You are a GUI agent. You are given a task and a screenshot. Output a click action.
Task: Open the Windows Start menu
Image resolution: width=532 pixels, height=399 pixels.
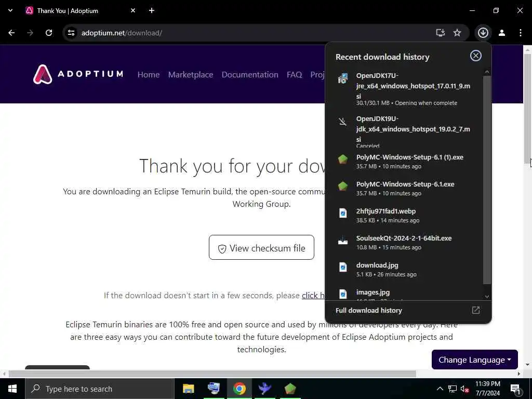[12, 389]
